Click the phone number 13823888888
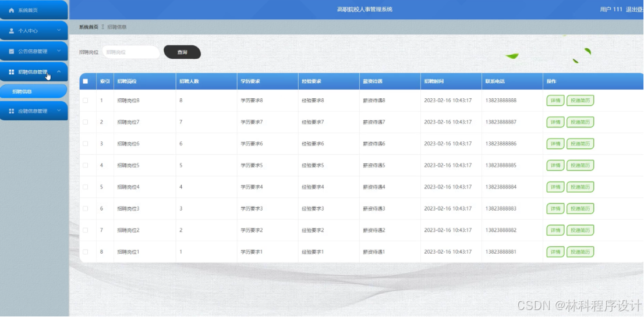The height and width of the screenshot is (317, 644). [501, 101]
